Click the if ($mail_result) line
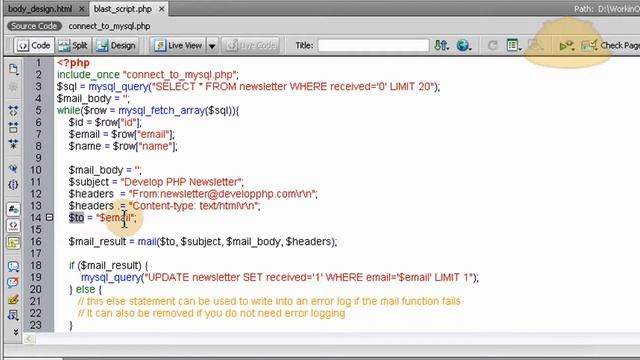Viewport: 640px width, 360px height. point(109,265)
